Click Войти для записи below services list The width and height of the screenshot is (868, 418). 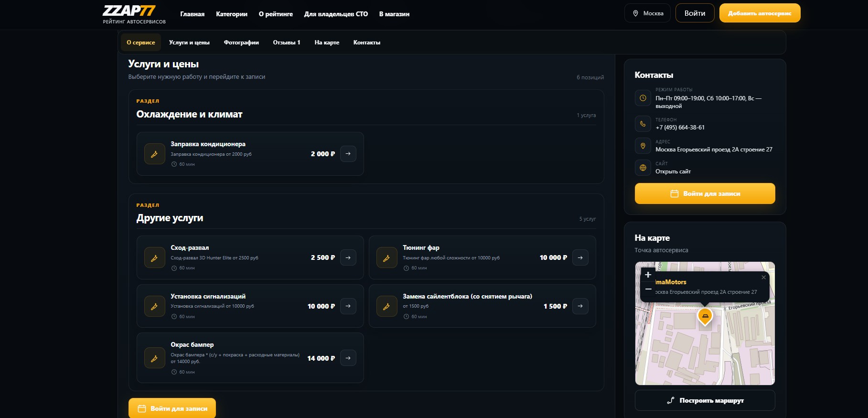pos(172,408)
